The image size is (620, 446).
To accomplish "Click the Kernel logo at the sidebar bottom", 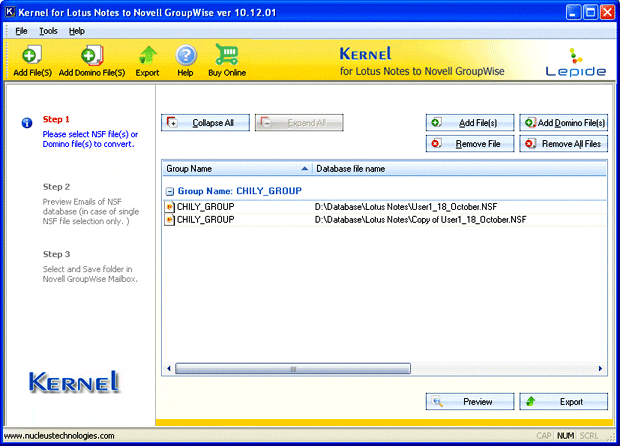I will pyautogui.click(x=74, y=382).
